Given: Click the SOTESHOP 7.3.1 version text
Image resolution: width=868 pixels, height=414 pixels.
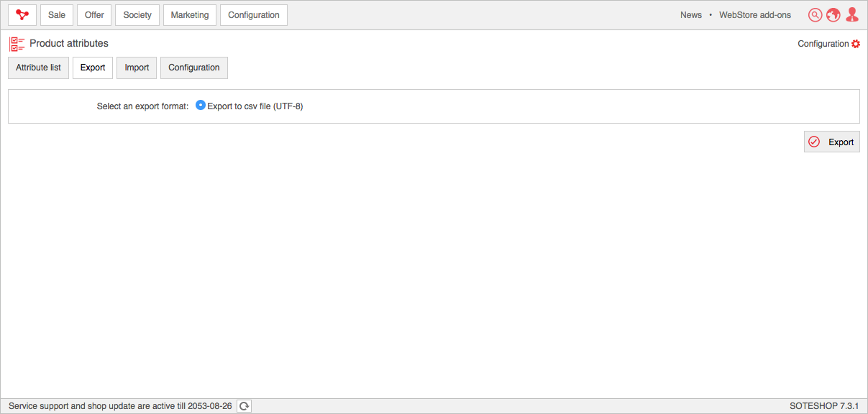Looking at the screenshot, I should coord(824,406).
